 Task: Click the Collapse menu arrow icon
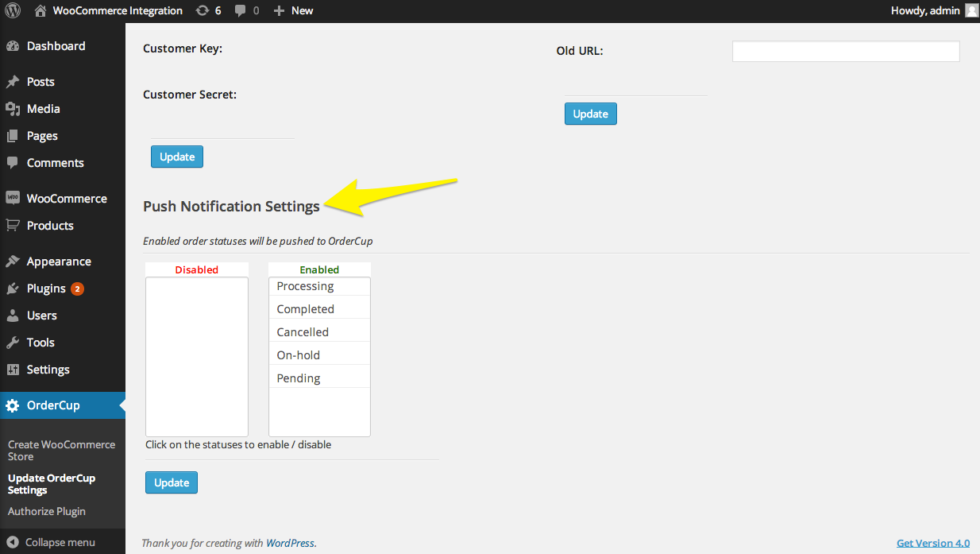tap(13, 542)
